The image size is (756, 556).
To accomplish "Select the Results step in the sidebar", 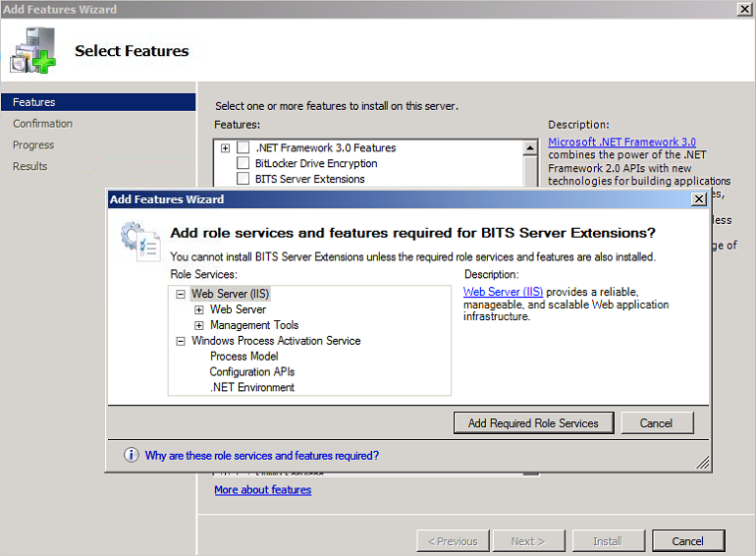I will pos(29,166).
